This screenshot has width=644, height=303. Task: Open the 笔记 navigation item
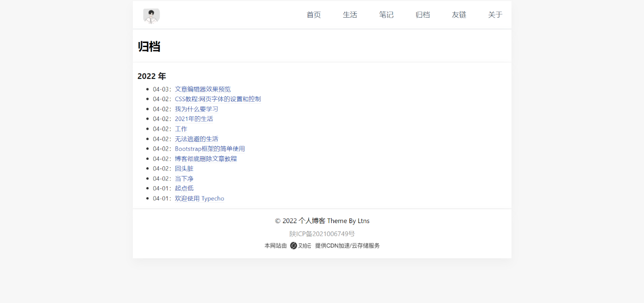click(x=386, y=15)
